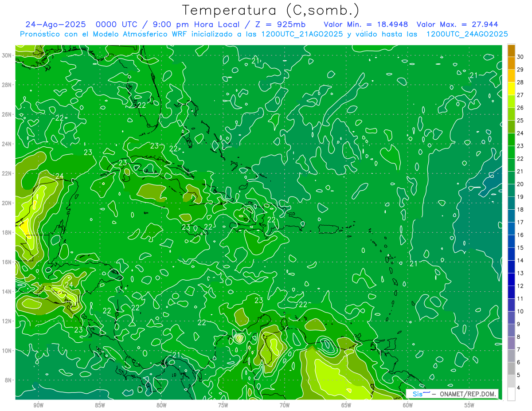The width and height of the screenshot is (532, 411).
Task: Pick the lime swatch between 26 and 27
Action: click(x=511, y=101)
